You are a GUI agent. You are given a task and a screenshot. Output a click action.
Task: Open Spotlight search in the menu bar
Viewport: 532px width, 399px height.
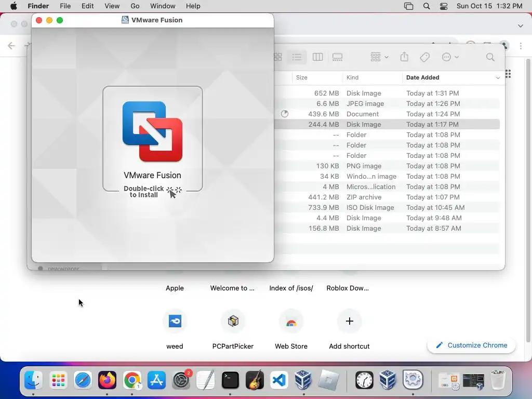pos(427,6)
